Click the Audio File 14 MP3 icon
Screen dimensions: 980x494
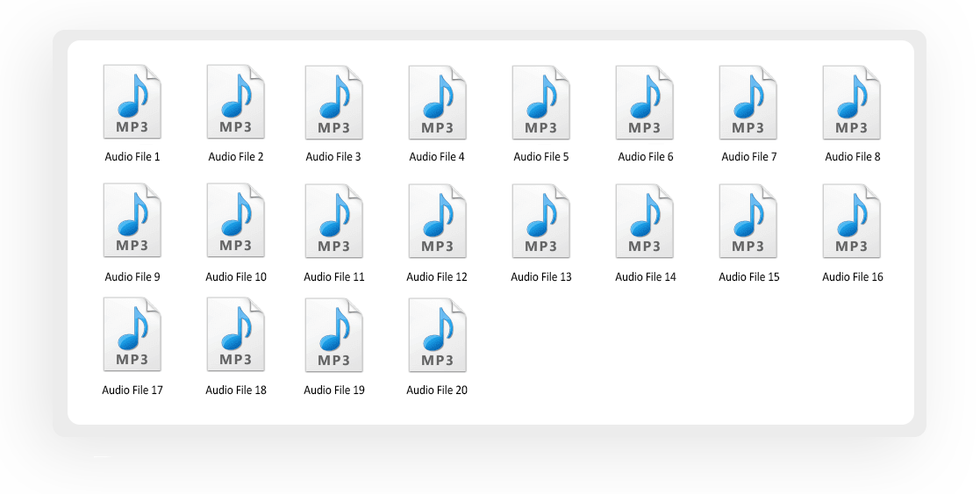click(644, 221)
